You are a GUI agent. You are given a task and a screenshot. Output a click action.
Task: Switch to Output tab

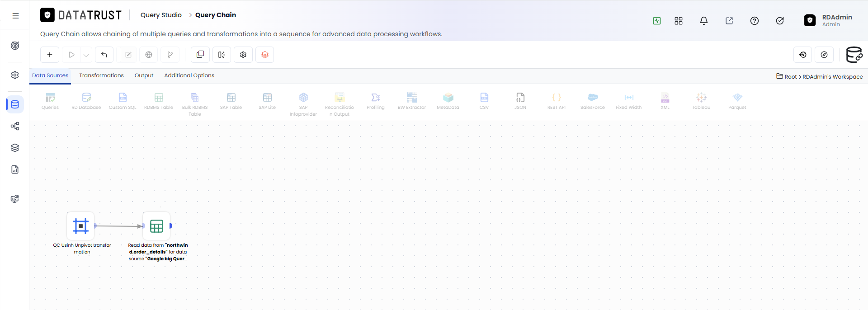click(144, 75)
